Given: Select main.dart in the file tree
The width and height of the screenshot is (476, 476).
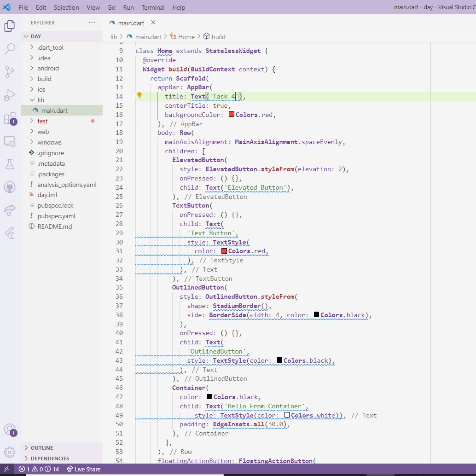Looking at the screenshot, I should (x=62, y=110).
